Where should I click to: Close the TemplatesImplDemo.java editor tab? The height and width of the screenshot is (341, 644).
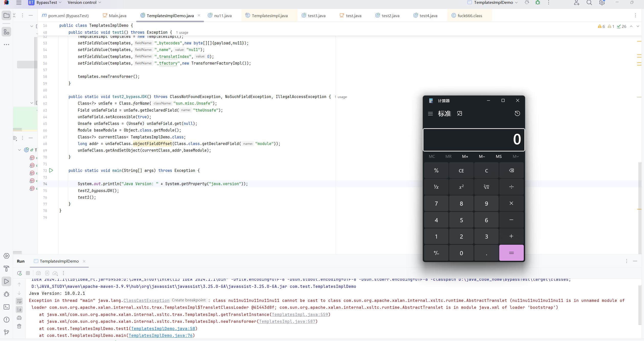point(199,15)
